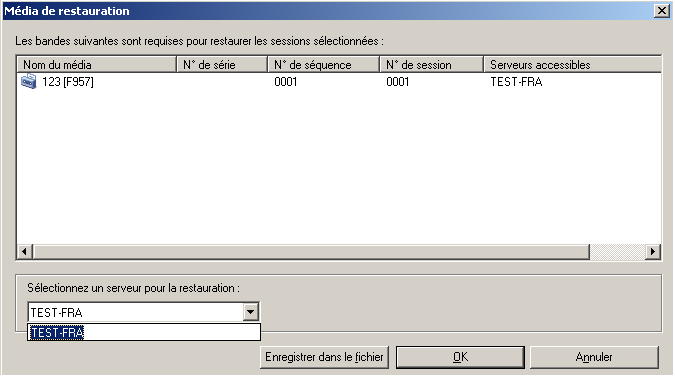Confirm with the OK button
Viewport: 675px width, 376px height.
[460, 357]
